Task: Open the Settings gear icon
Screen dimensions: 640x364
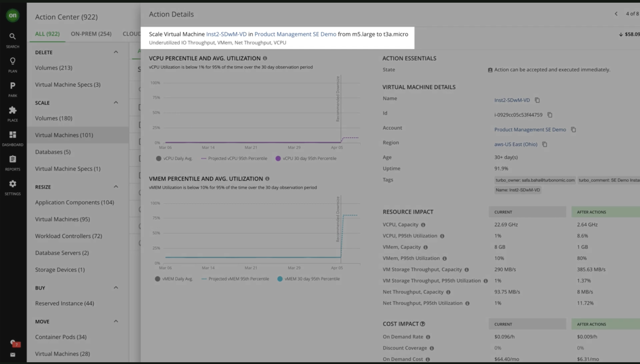Action: (12, 187)
